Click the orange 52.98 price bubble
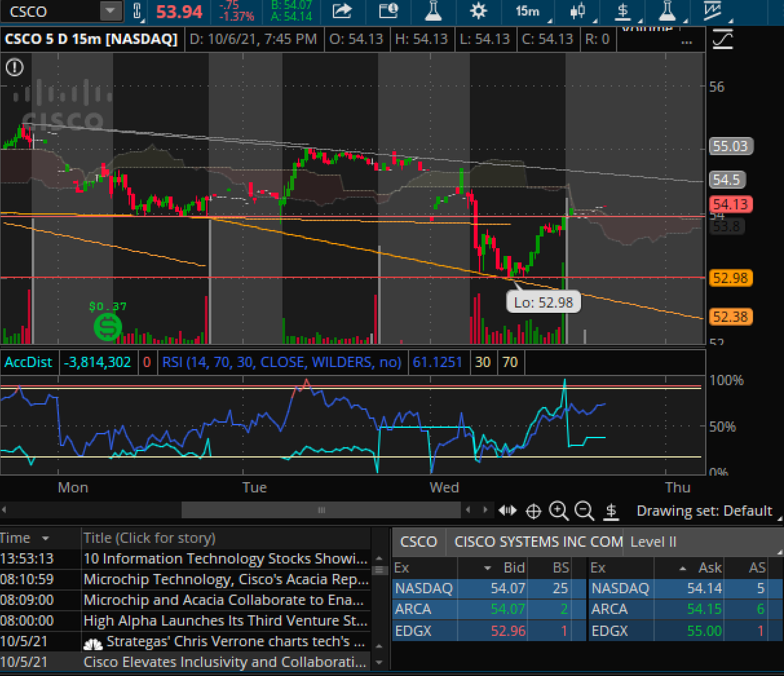 731,278
